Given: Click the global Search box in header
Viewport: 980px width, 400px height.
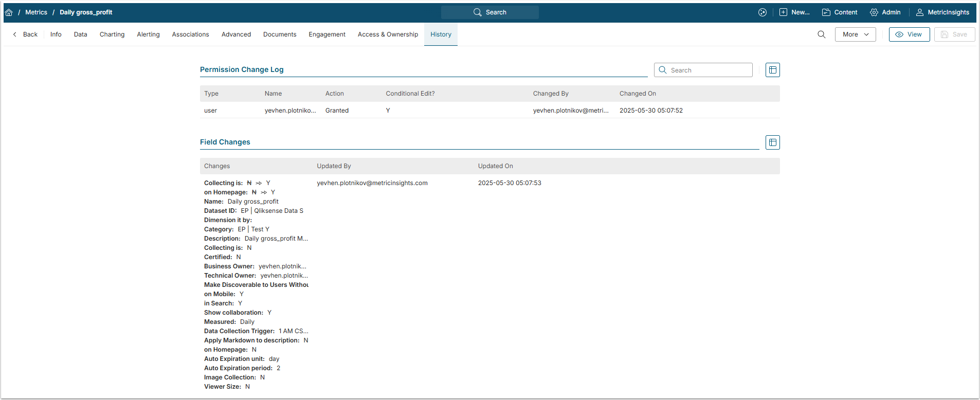Looking at the screenshot, I should (x=490, y=12).
